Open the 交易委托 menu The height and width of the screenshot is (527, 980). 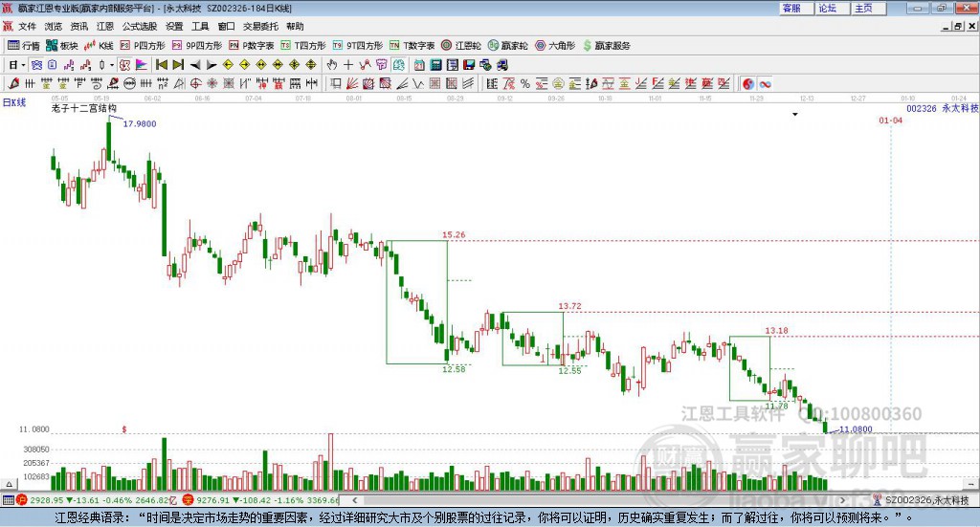260,26
